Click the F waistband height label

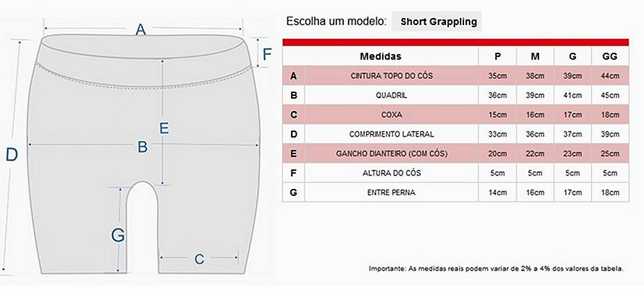click(x=267, y=54)
